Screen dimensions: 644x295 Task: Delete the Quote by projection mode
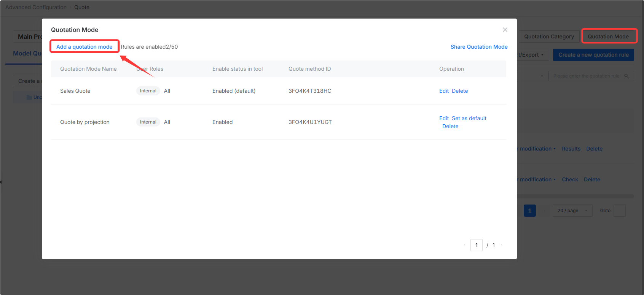[450, 126]
